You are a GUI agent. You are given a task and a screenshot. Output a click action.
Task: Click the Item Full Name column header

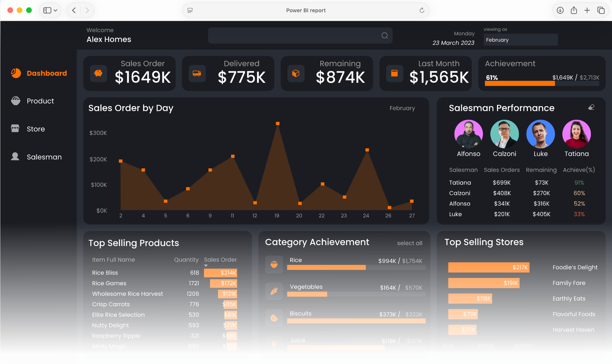pyautogui.click(x=113, y=260)
